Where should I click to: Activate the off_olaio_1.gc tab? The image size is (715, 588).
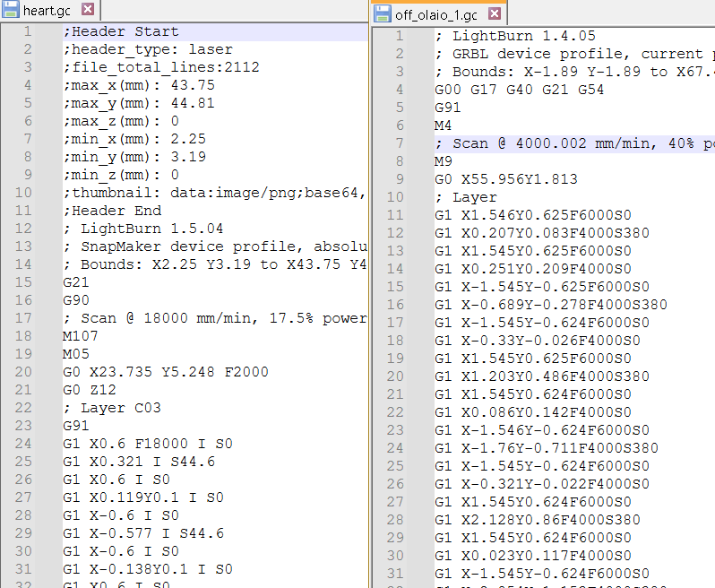click(436, 13)
